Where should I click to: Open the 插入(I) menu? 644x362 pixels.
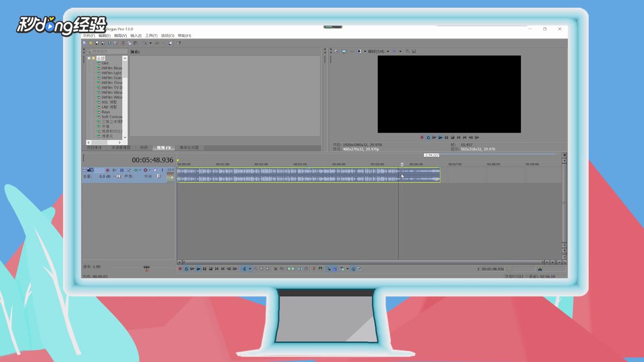point(136,36)
